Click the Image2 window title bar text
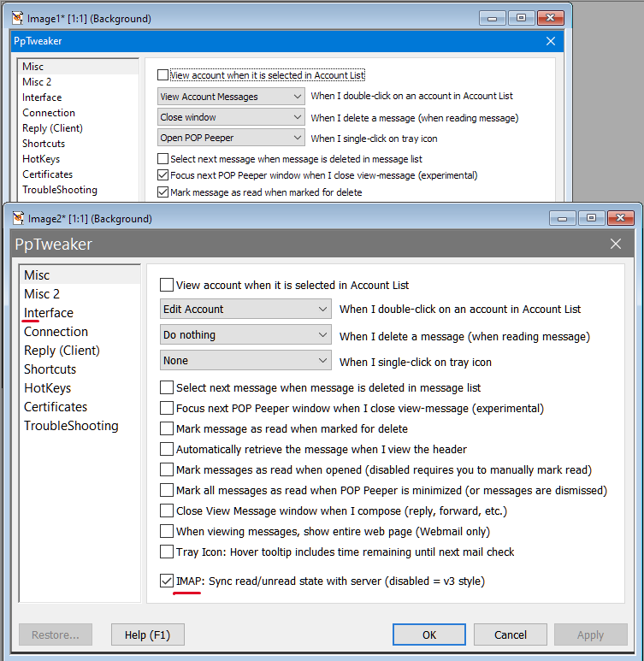644x661 pixels. (90, 219)
